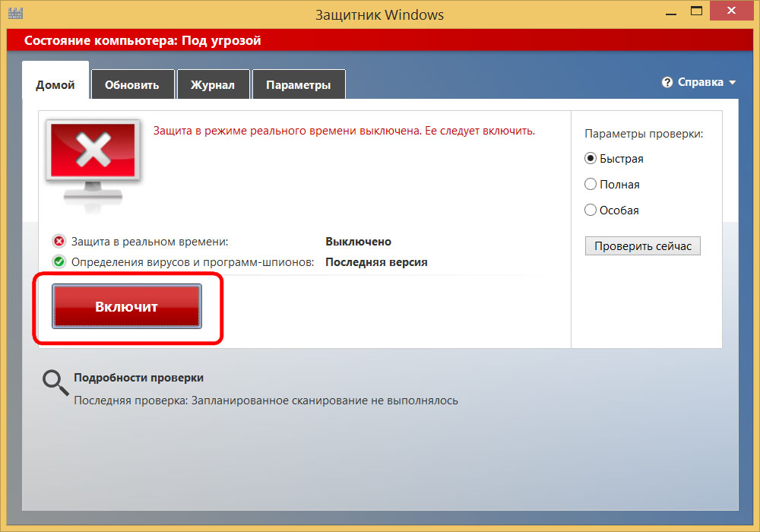Click the Windows Defender castle icon in title bar
Viewport: 760px width, 532px height.
(15, 13)
